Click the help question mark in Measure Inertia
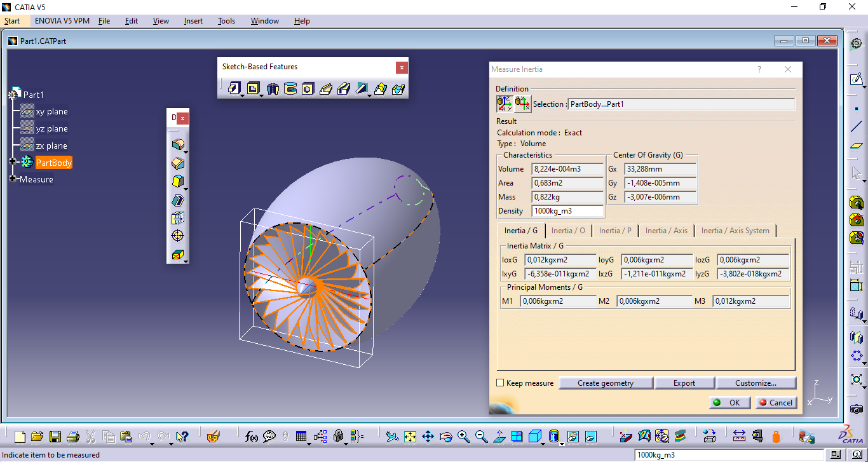This screenshot has width=868, height=462. [x=759, y=69]
